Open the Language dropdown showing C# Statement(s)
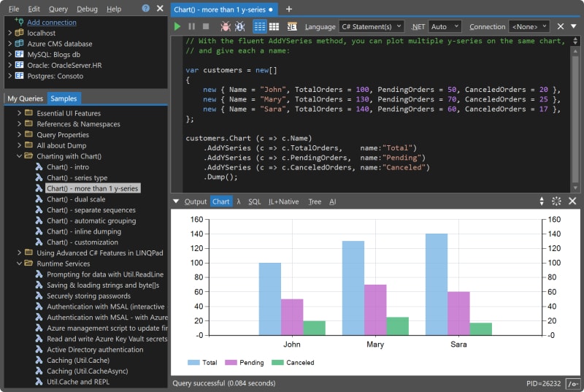The image size is (584, 392). [x=371, y=26]
